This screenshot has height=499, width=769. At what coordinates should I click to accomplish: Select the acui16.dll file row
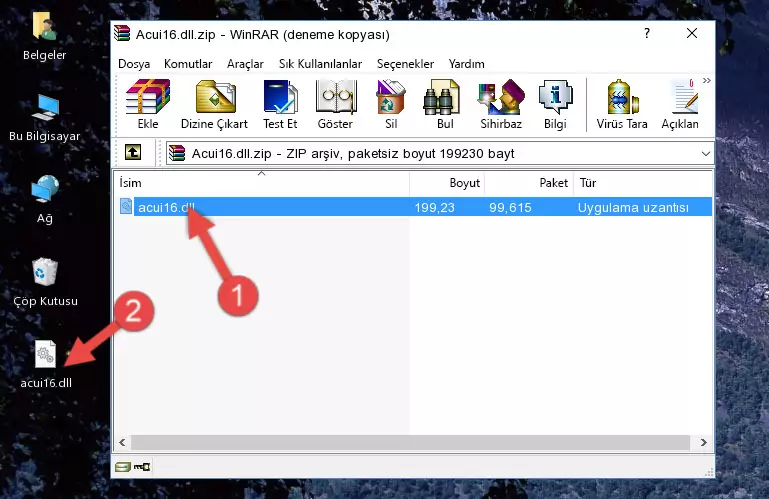click(414, 207)
